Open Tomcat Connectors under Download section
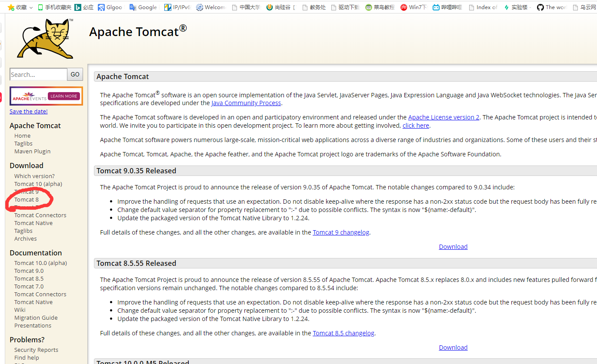The width and height of the screenshot is (597, 364). coord(40,215)
